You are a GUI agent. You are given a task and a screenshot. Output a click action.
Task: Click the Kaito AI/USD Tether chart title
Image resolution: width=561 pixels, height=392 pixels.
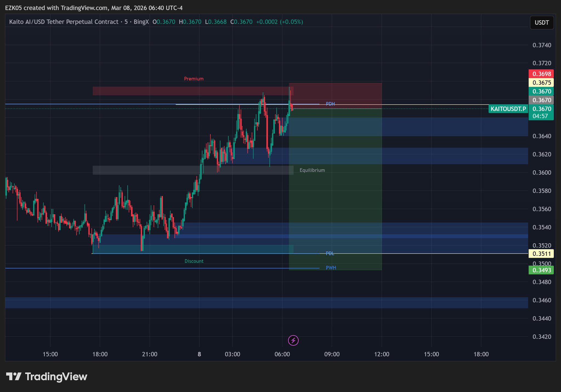tap(64, 22)
